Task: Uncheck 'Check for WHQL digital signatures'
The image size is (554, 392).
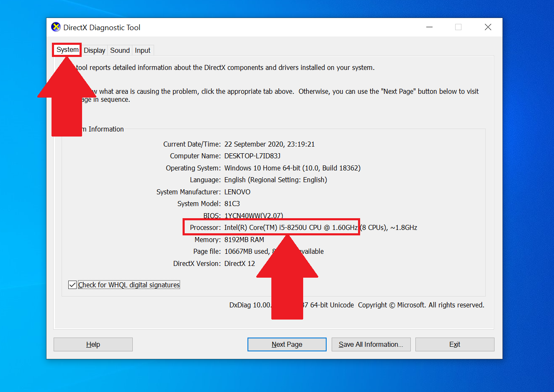Action: tap(72, 284)
